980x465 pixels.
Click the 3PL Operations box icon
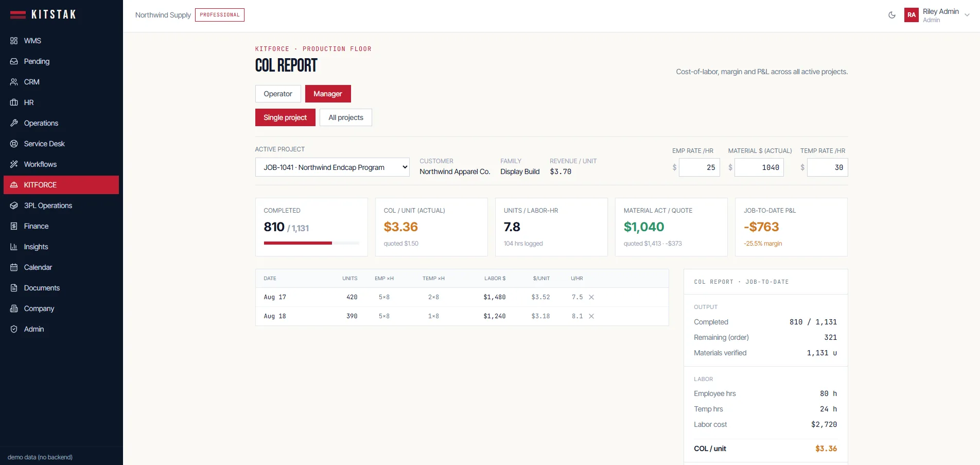(14, 205)
